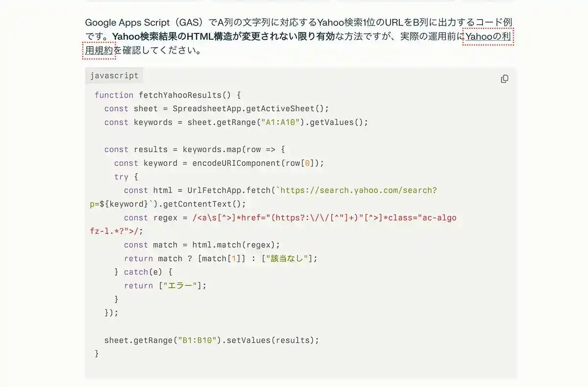Screen dimensions: 588x387
Task: Click the html.match(regex) line
Action: 202,245
